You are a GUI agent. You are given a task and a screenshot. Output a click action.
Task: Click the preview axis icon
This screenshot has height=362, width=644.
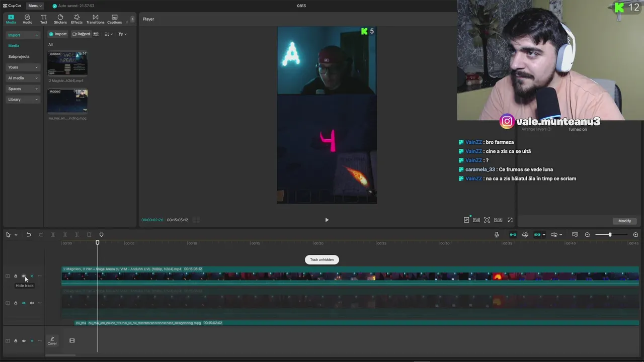554,235
